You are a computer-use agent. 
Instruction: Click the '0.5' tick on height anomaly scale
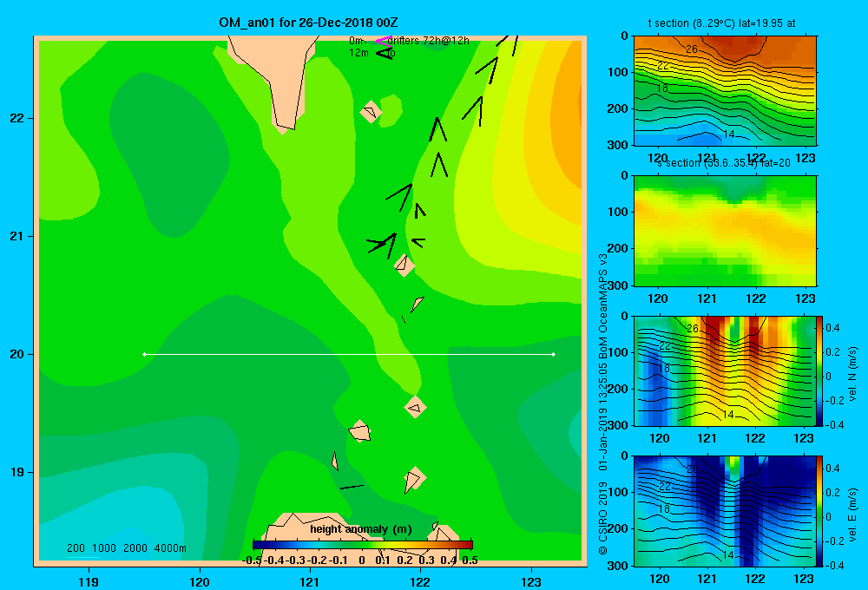(x=470, y=560)
